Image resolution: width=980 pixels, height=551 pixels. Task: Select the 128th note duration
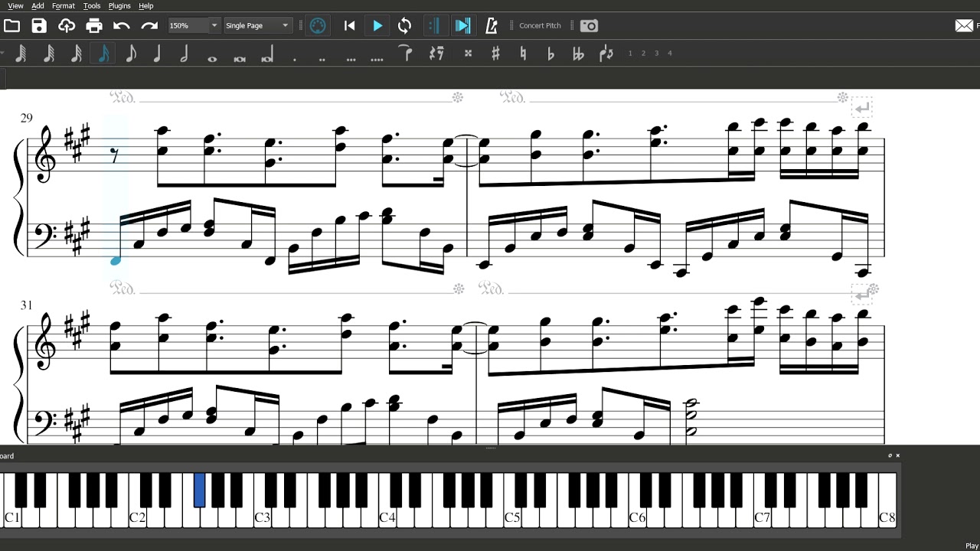pyautogui.click(x=21, y=54)
